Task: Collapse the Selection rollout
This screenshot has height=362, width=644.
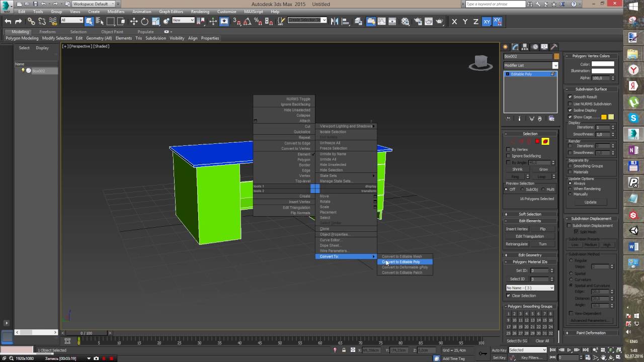Action: click(x=530, y=134)
